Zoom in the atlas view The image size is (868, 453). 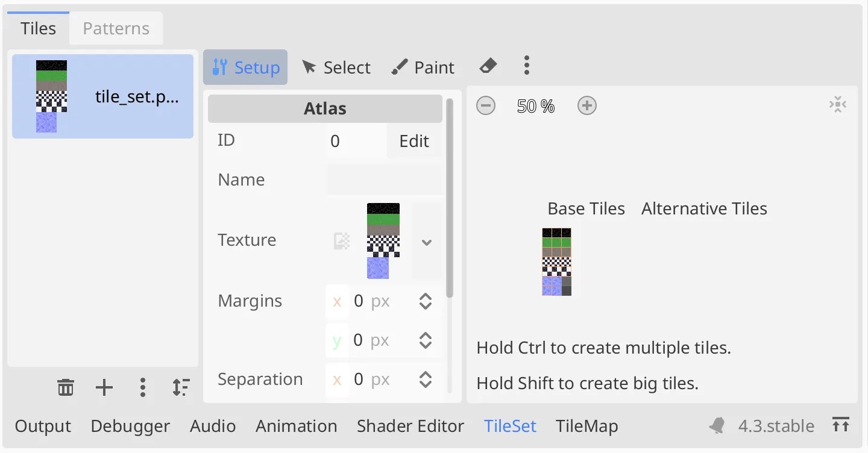pyautogui.click(x=587, y=106)
